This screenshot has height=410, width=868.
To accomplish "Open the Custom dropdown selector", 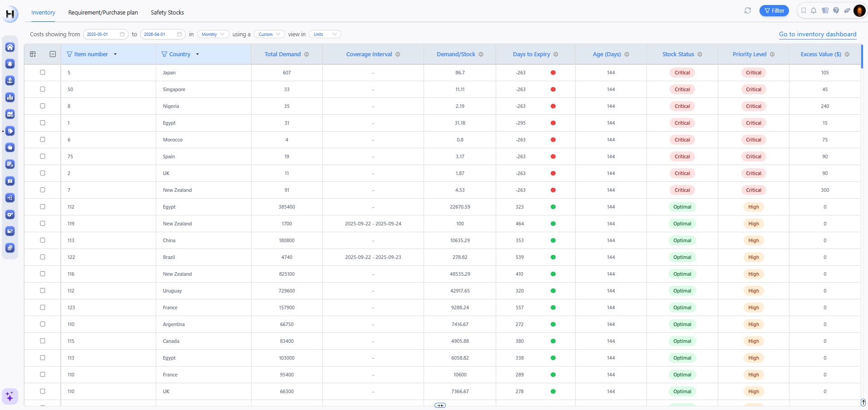I will pos(269,34).
